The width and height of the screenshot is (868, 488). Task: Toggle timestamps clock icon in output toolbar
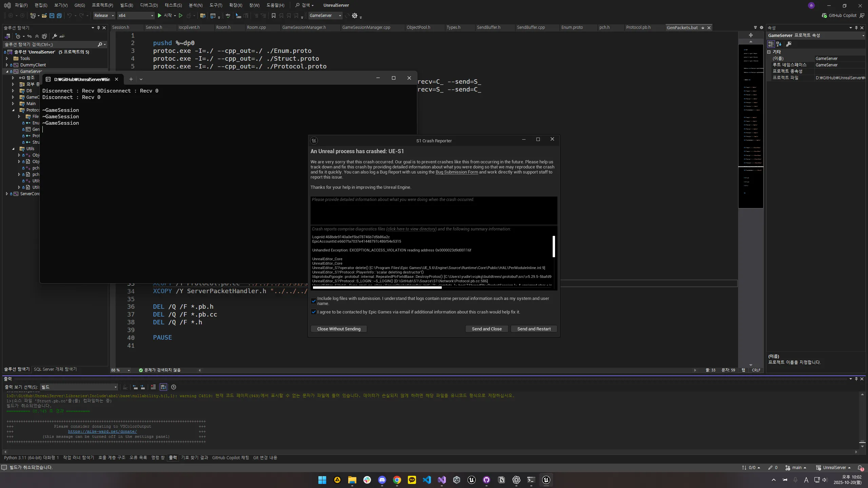coord(174,387)
